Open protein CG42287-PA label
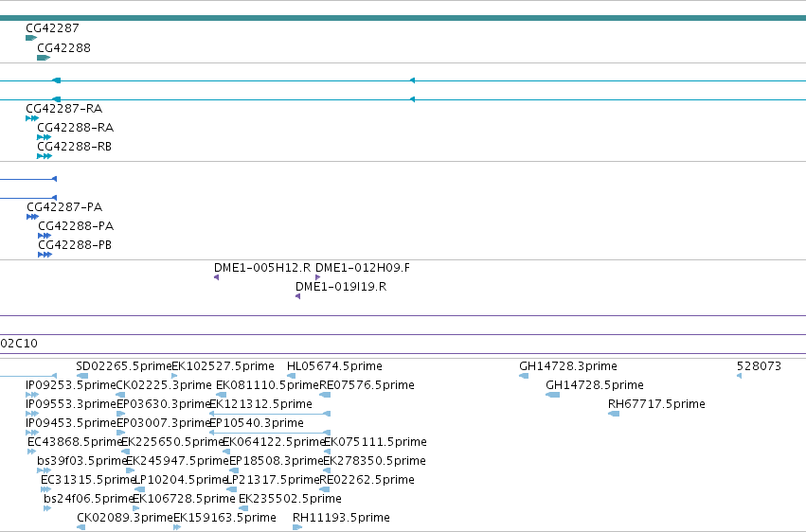The width and height of the screenshot is (806, 532). (64, 207)
